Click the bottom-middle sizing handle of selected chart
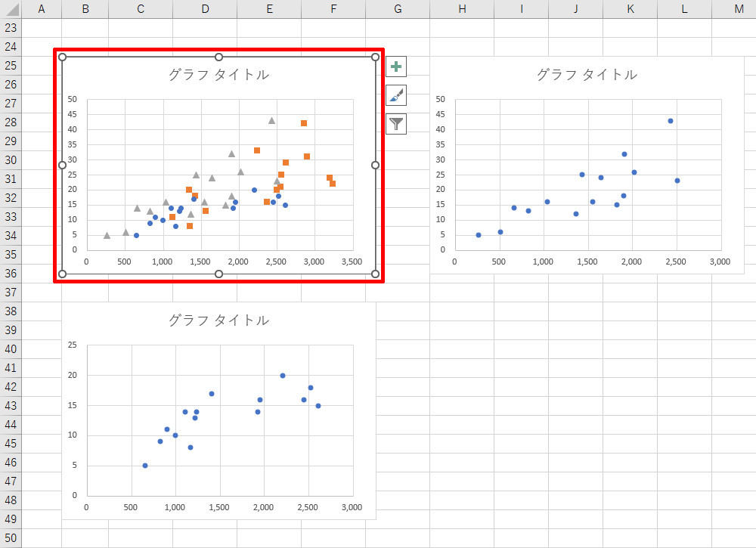 (x=219, y=274)
